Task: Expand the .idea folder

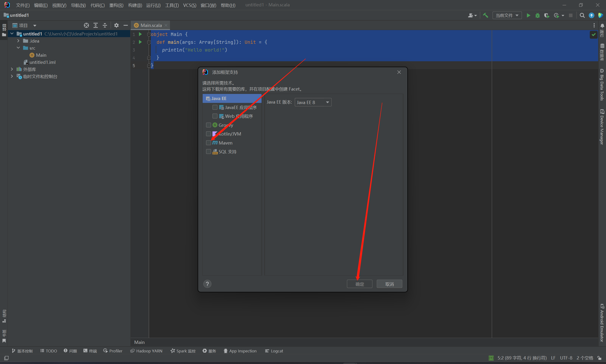Action: 18,41
